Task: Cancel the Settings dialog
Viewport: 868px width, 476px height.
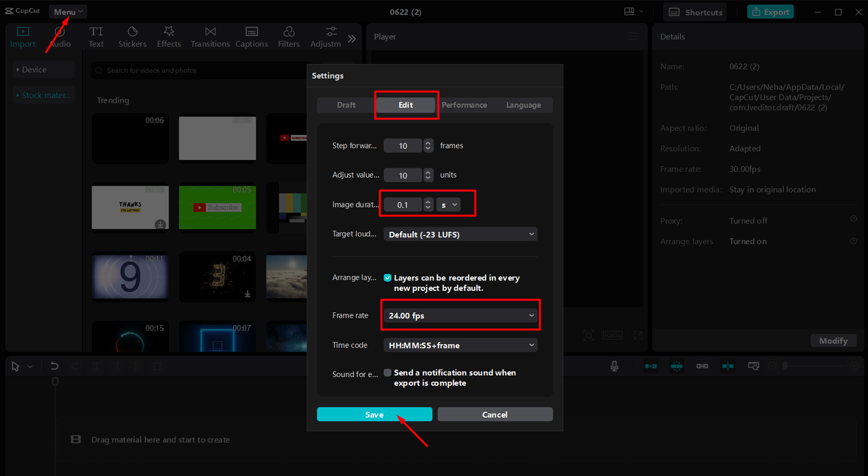Action: [495, 414]
